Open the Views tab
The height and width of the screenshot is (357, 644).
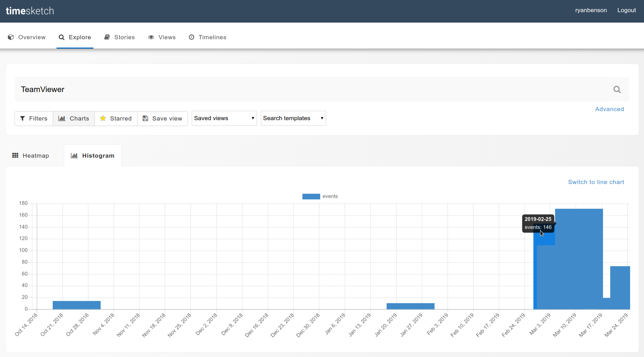[x=162, y=37]
